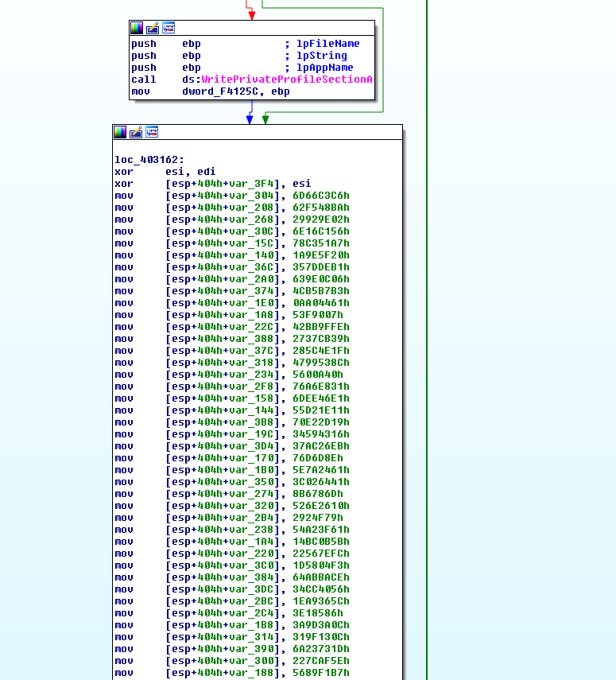Set node color for the loc_403162 block
This screenshot has width=616, height=680.
click(x=120, y=132)
